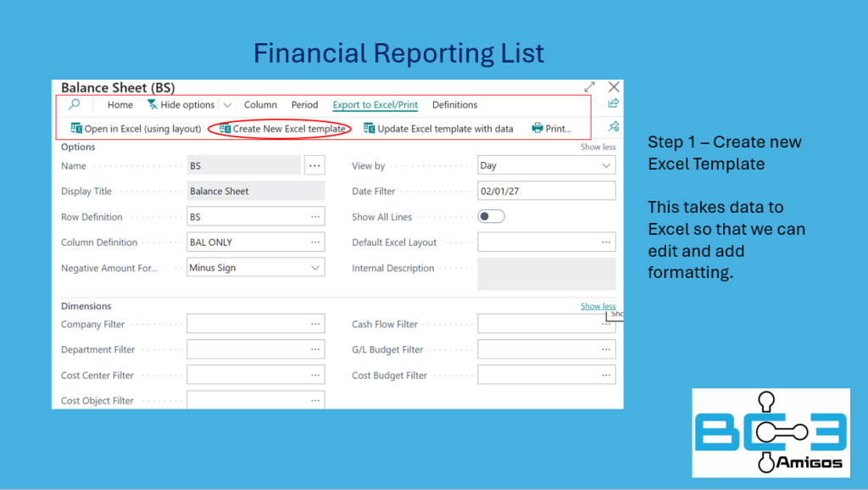Click the Column menu item
Viewport: 868px width, 490px height.
click(x=260, y=105)
